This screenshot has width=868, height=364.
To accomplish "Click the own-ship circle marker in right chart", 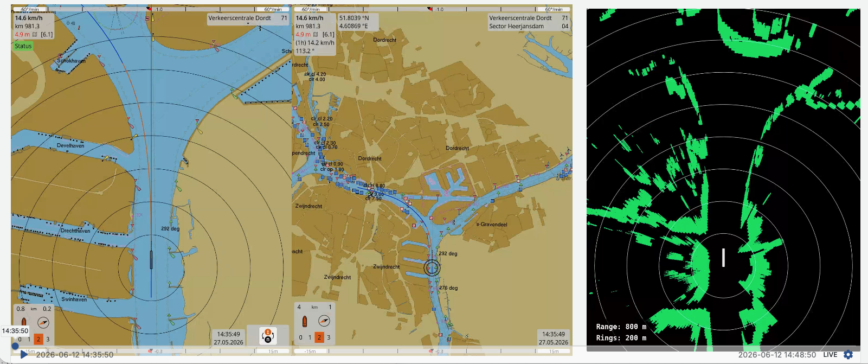I will click(x=432, y=267).
